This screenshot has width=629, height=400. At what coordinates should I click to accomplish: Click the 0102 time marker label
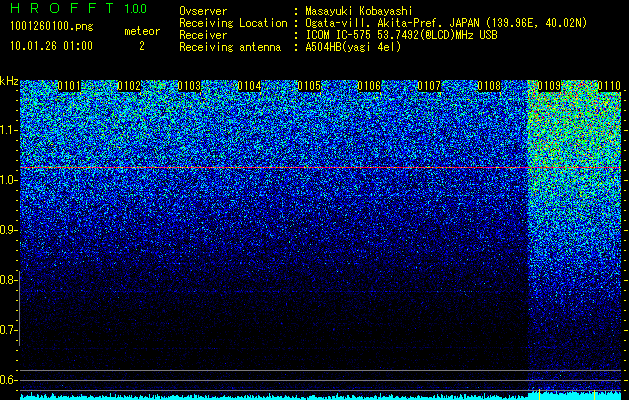tap(129, 86)
